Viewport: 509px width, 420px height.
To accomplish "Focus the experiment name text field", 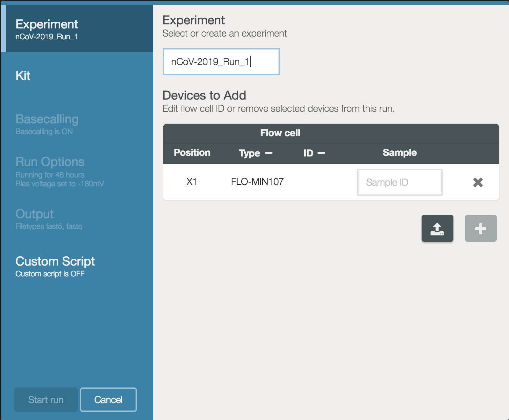I will pos(221,62).
